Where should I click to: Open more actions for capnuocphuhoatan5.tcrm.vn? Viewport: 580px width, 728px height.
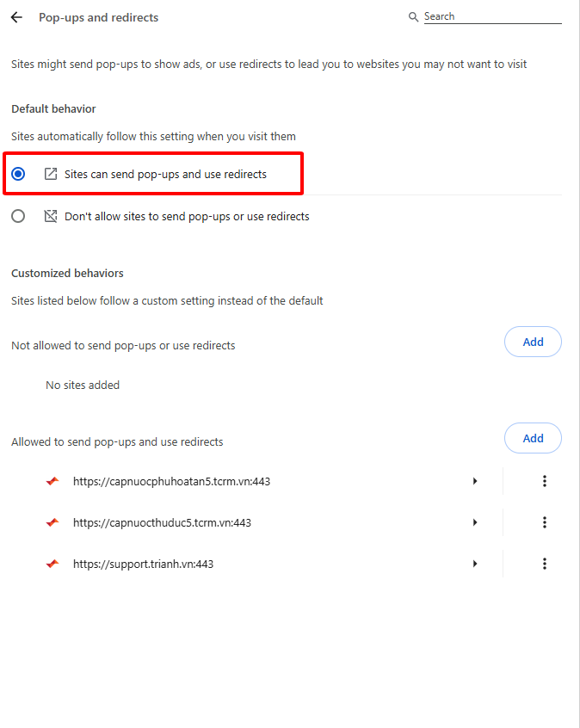click(x=545, y=481)
